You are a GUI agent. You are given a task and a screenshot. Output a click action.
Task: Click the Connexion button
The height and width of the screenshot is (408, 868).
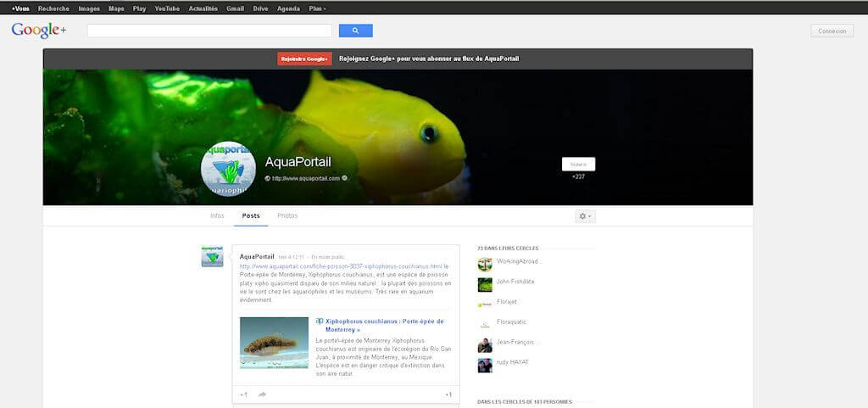(832, 31)
